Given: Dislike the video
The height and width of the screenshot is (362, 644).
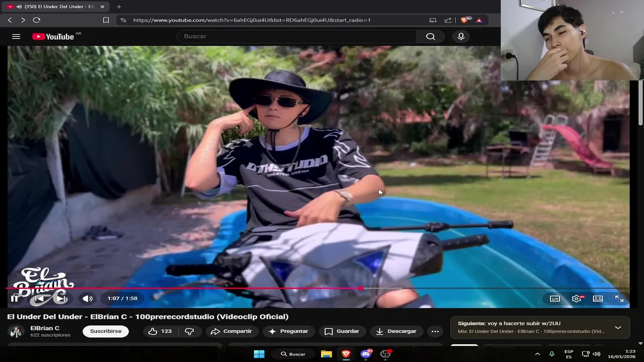Looking at the screenshot, I should tap(190, 331).
